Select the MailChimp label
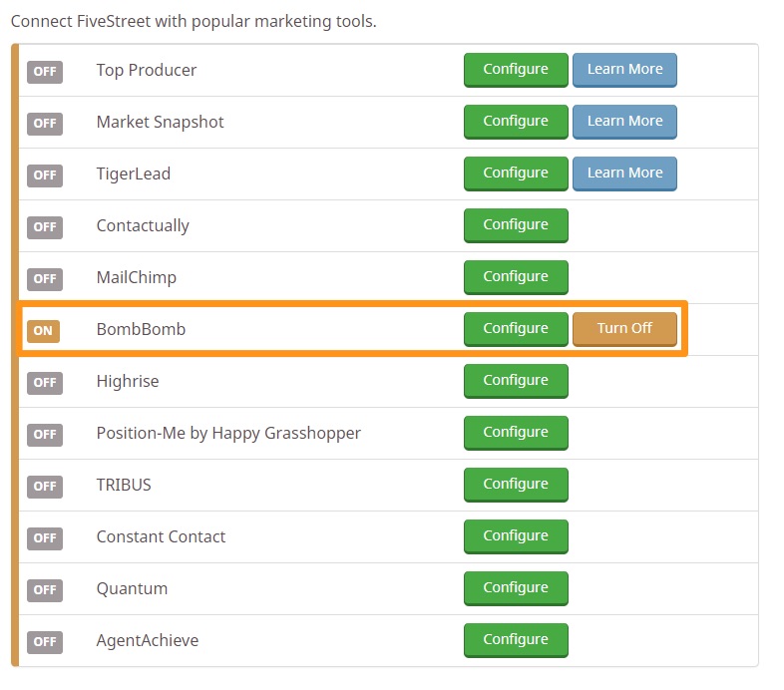This screenshot has height=690, width=784. [137, 278]
